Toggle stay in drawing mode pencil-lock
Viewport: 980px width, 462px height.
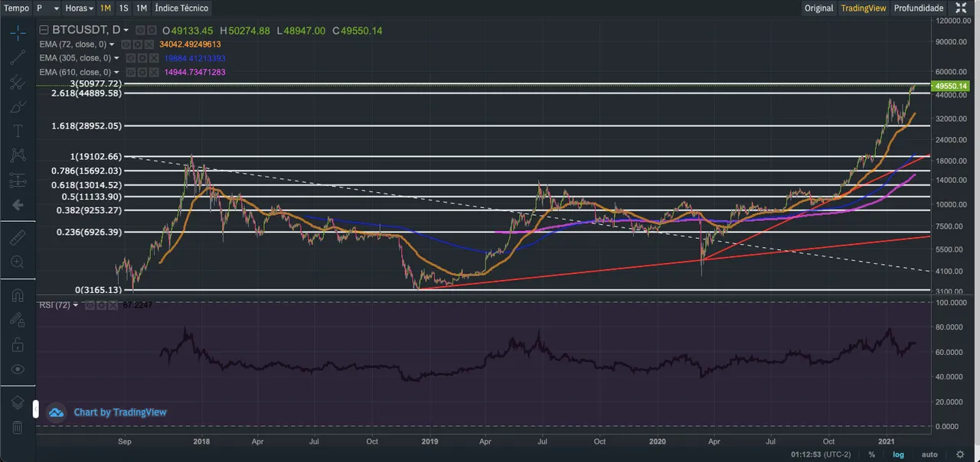click(18, 320)
